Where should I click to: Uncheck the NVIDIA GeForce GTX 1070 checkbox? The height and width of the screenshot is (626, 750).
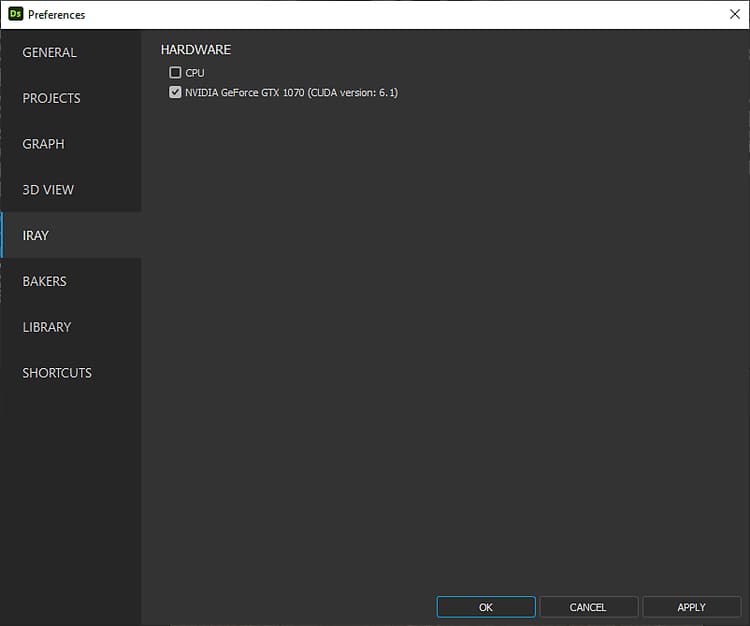175,92
